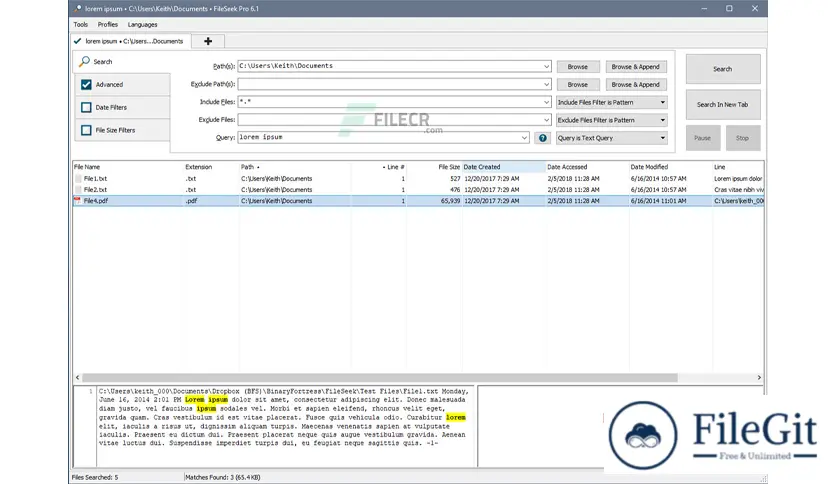This screenshot has height=484, width=836.
Task: Open the Tools menu
Action: tap(81, 25)
